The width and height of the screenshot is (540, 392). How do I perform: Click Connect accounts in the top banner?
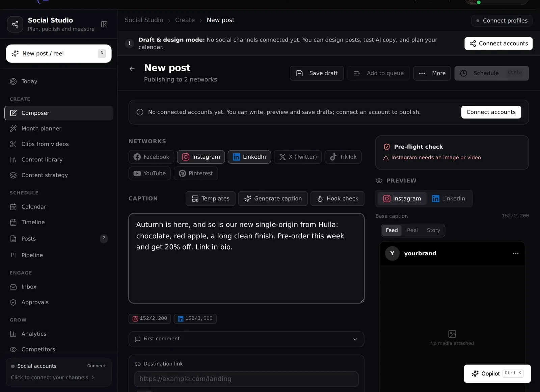[x=498, y=44]
